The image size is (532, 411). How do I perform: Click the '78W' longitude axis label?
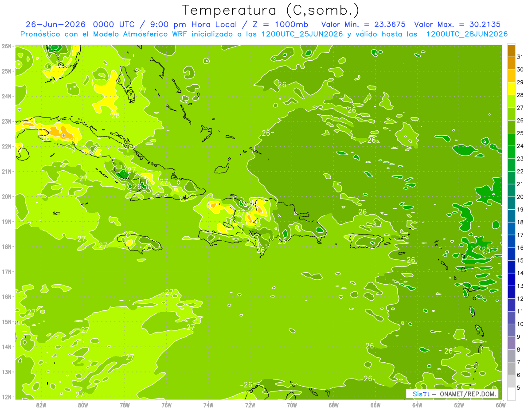(x=125, y=405)
